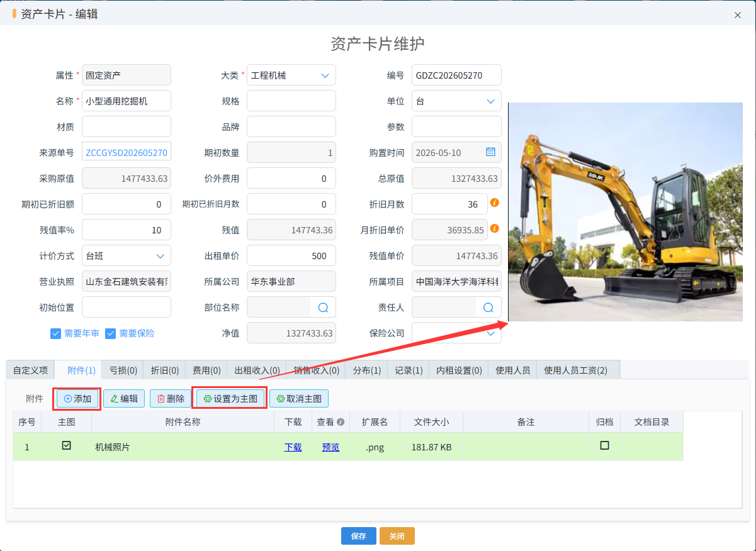Click the 价外费用 input field
The image size is (756, 551).
coord(291,178)
